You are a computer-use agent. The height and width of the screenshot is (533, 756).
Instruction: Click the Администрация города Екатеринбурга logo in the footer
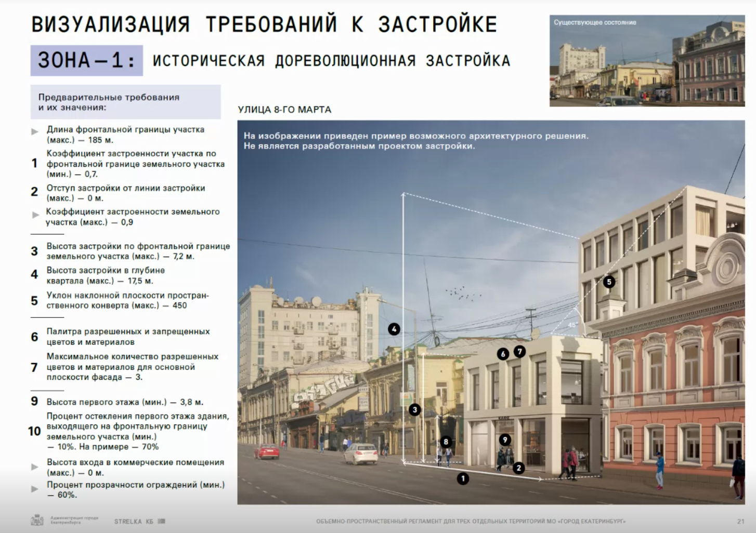[64, 521]
